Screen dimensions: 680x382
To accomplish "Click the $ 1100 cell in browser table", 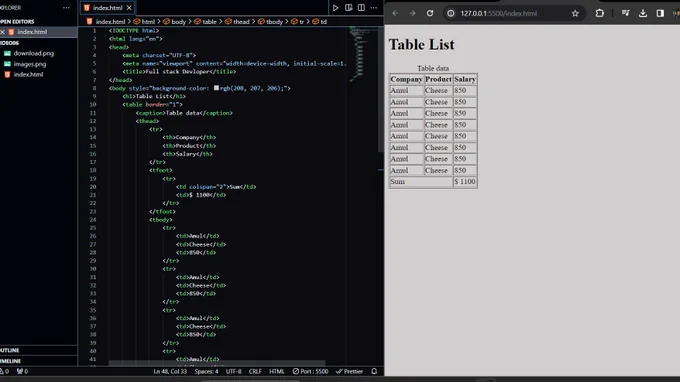I will [x=465, y=182].
